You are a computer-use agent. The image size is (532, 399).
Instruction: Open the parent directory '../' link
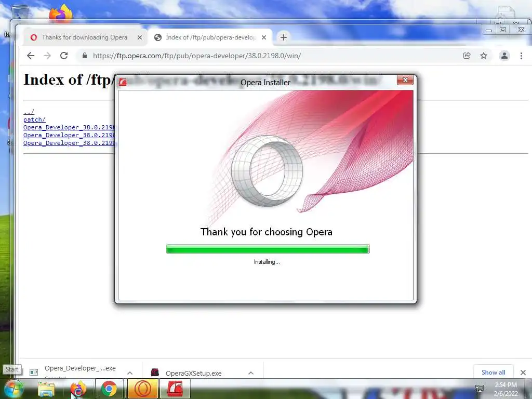[x=29, y=112]
